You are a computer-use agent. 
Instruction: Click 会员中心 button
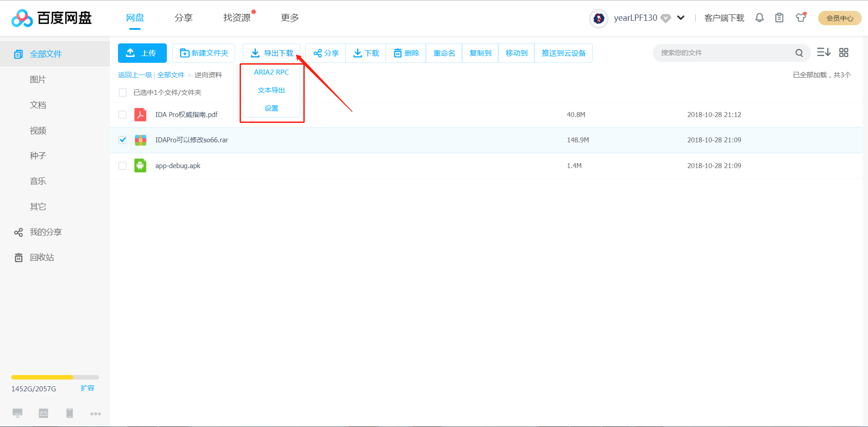coord(840,18)
